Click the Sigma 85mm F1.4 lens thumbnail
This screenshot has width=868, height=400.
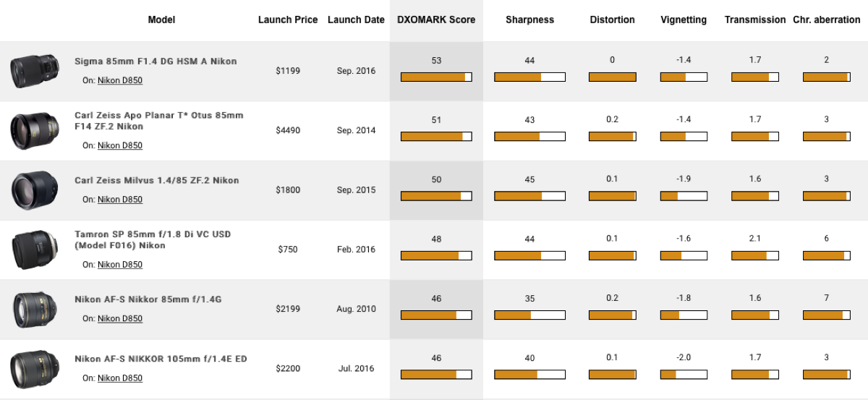[x=30, y=71]
